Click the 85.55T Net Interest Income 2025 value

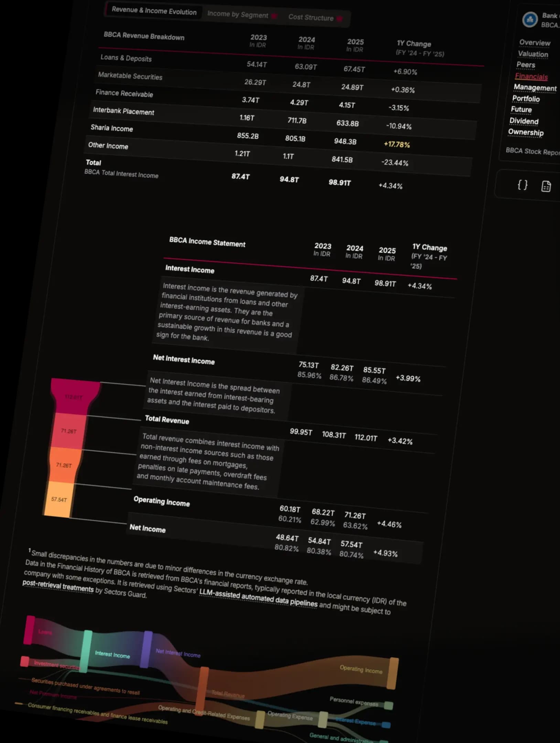click(x=374, y=370)
